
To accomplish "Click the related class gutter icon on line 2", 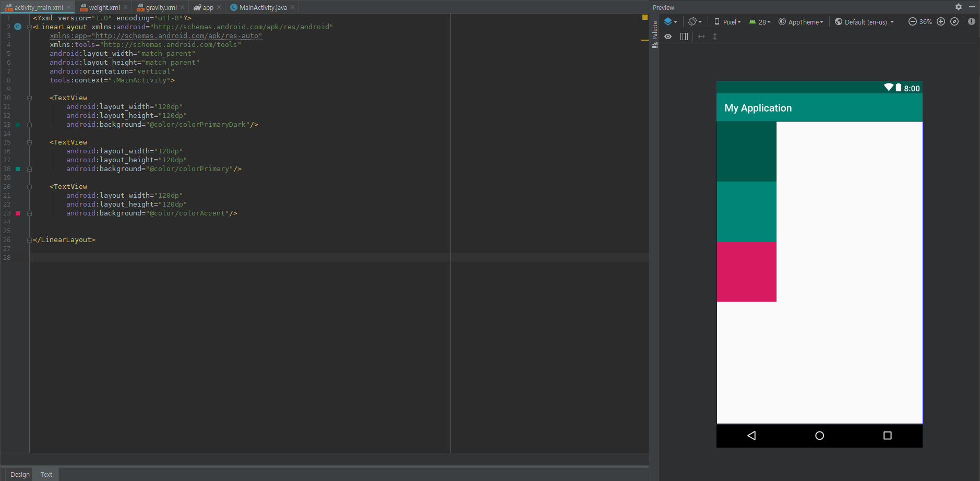I will click(x=18, y=27).
